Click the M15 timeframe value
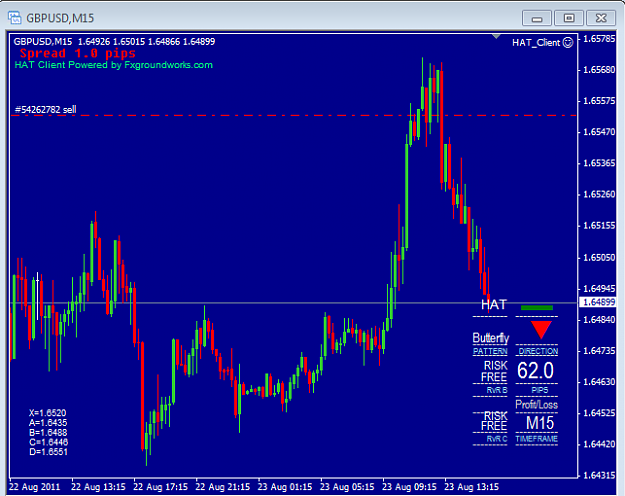This screenshot has width=625, height=496. pos(540,423)
